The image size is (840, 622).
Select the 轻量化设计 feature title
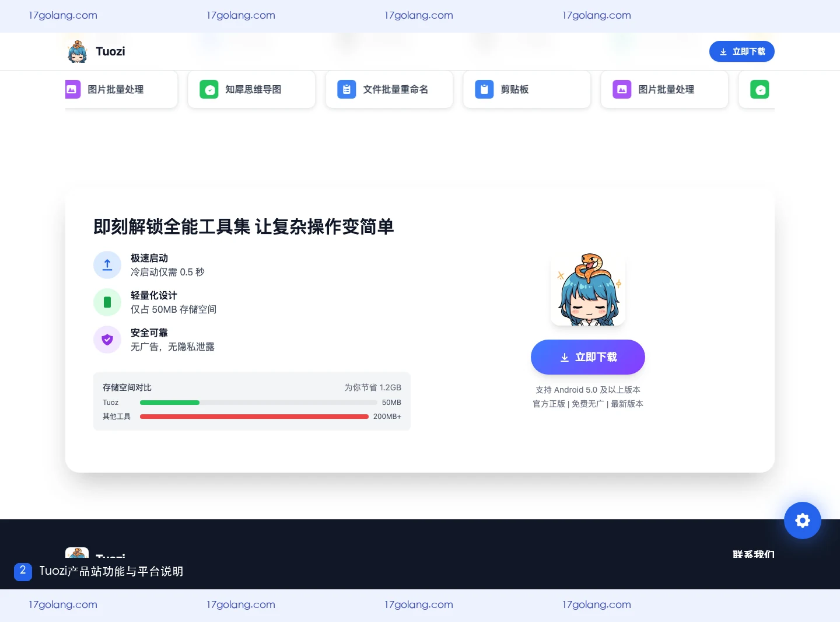click(x=154, y=295)
